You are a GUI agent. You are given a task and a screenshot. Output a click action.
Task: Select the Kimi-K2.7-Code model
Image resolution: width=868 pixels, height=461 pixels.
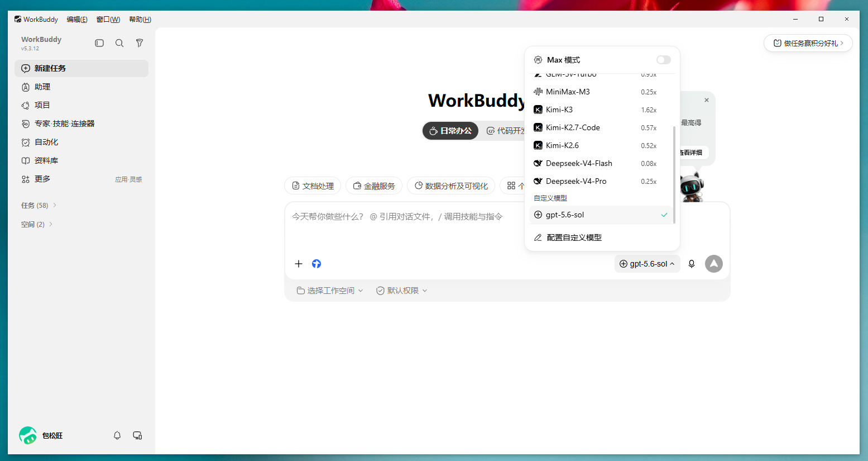pos(601,127)
